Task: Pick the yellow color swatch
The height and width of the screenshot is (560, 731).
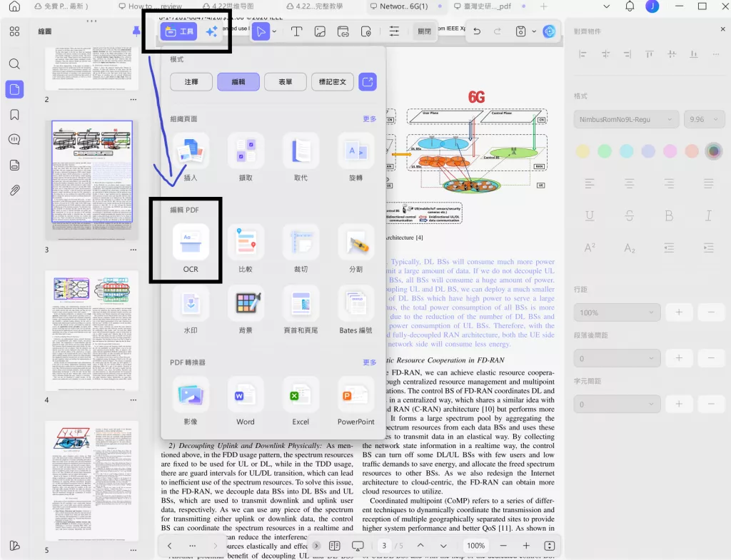Action: [x=583, y=151]
